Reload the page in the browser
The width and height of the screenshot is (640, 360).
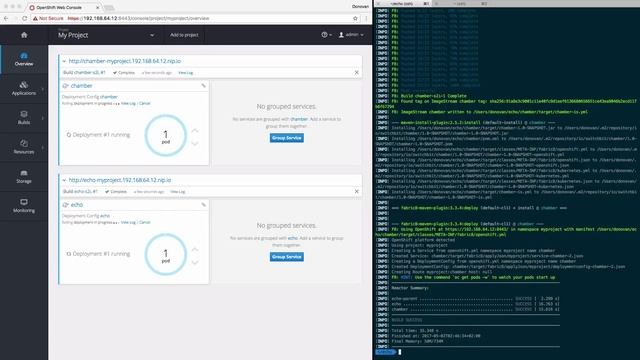pos(25,18)
